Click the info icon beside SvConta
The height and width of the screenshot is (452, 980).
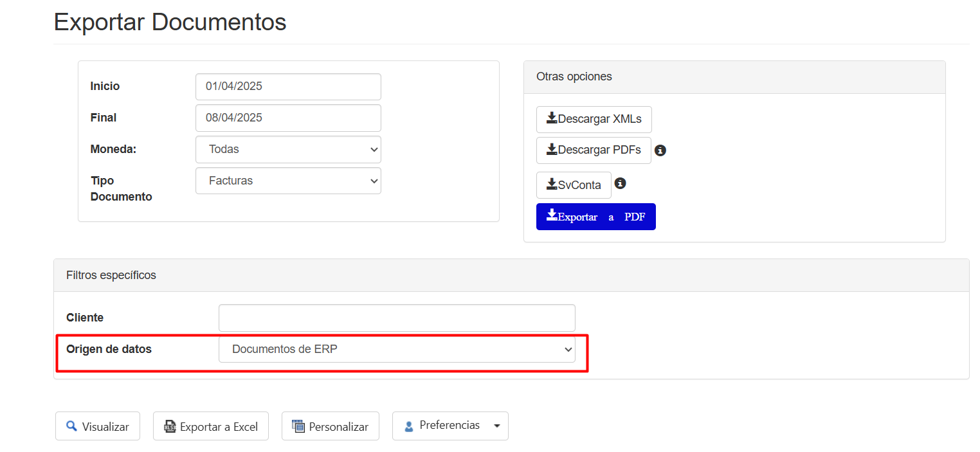point(620,183)
